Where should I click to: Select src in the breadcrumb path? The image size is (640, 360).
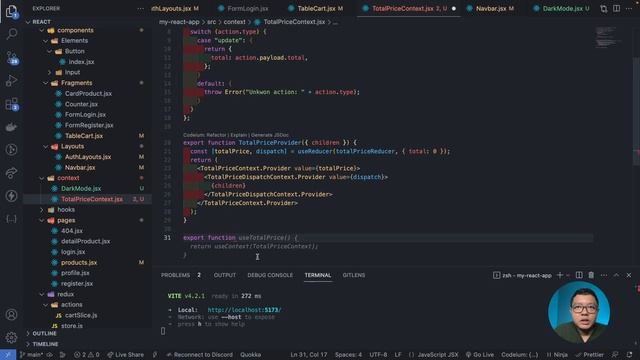coord(211,22)
